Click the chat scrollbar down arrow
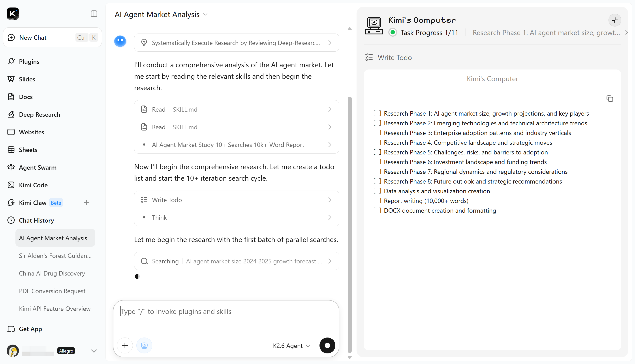This screenshot has height=364, width=635. click(x=349, y=358)
